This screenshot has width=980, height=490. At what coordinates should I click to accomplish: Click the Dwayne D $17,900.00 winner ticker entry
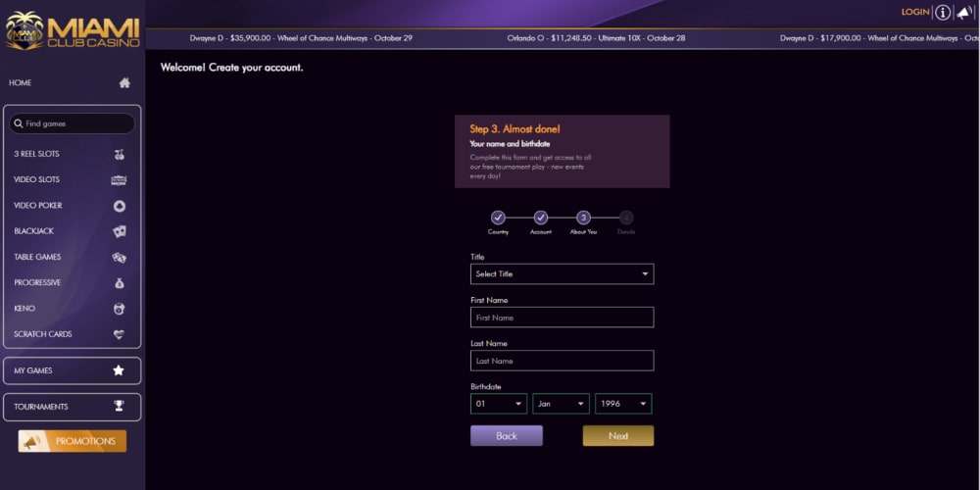tap(879, 38)
